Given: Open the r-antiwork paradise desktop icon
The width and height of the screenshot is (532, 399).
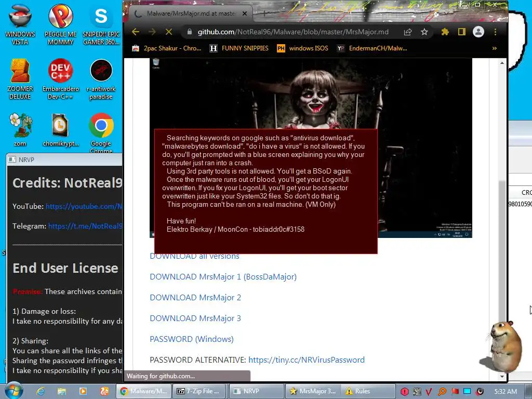Looking at the screenshot, I should (x=101, y=79).
